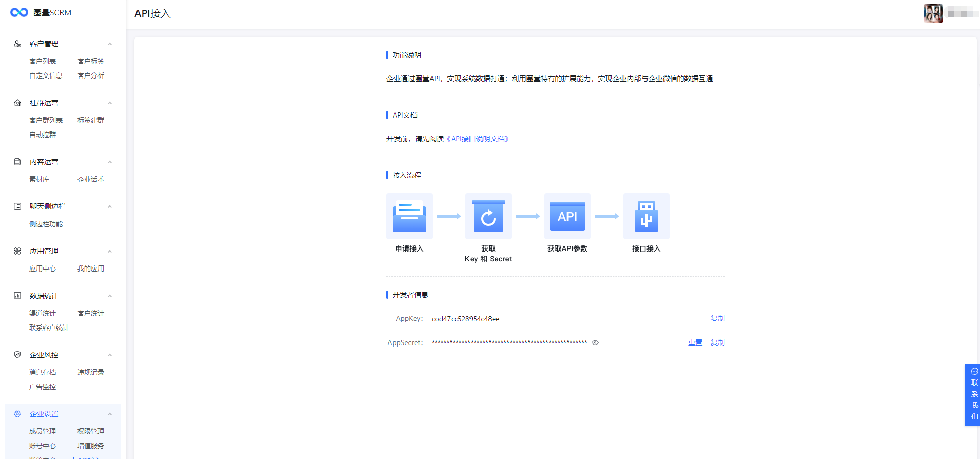
Task: Copy the AppKey value
Action: [717, 318]
